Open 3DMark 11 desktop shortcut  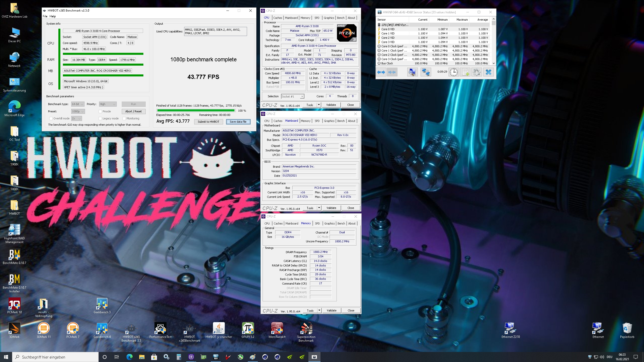(44, 330)
